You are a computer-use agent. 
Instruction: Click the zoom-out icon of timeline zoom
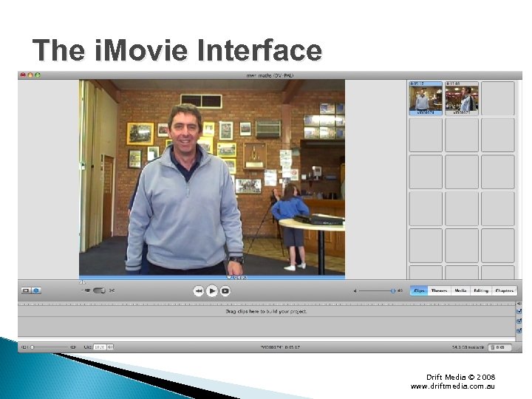click(x=24, y=347)
